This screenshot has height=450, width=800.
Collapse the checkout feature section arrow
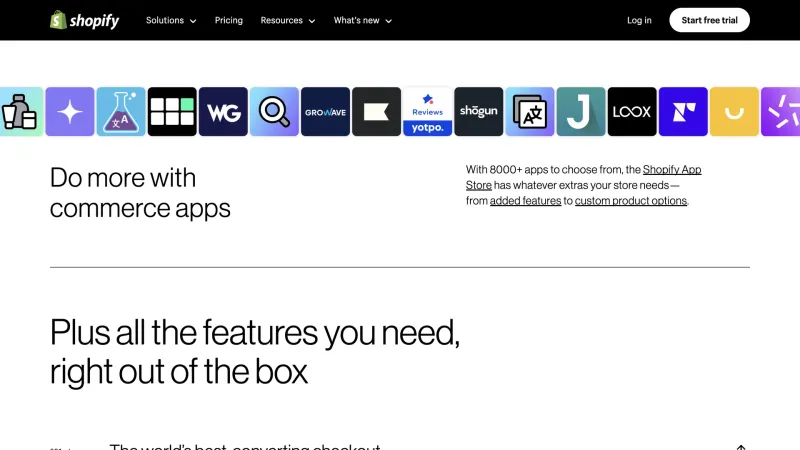741,447
